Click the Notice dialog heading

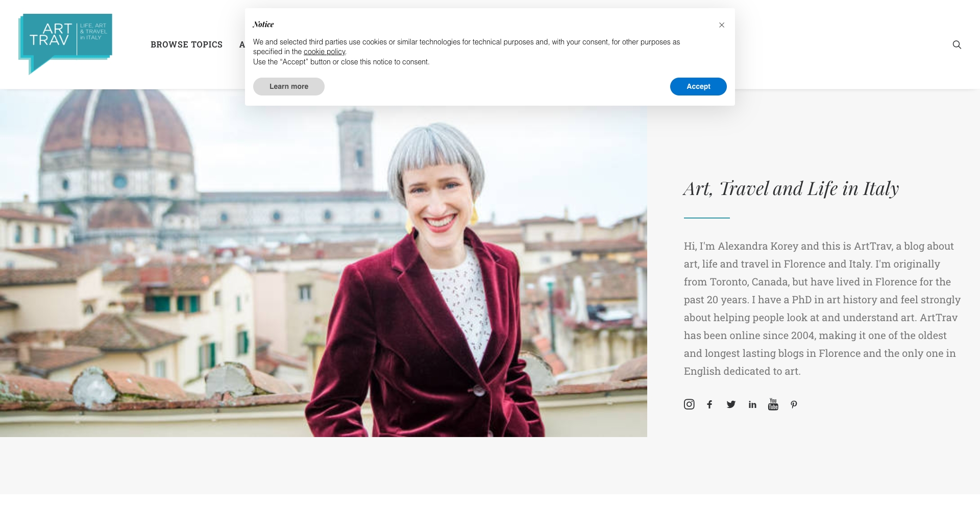pos(263,24)
